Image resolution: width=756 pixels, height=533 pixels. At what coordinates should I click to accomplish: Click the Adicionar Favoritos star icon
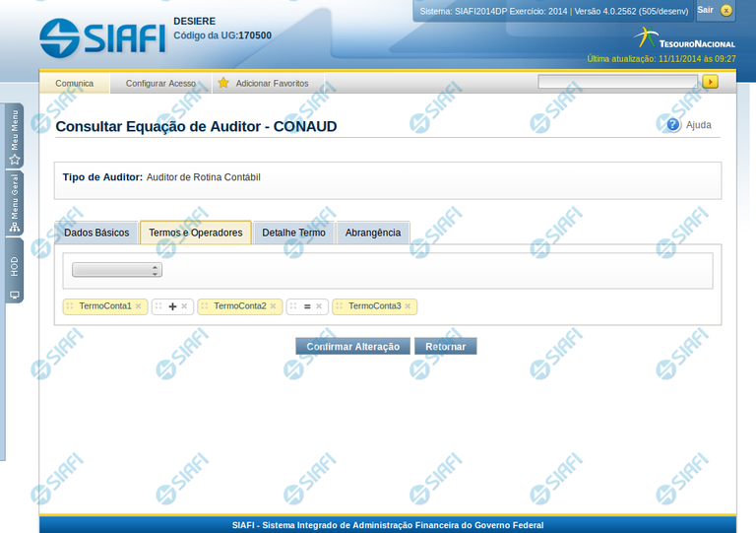(223, 83)
